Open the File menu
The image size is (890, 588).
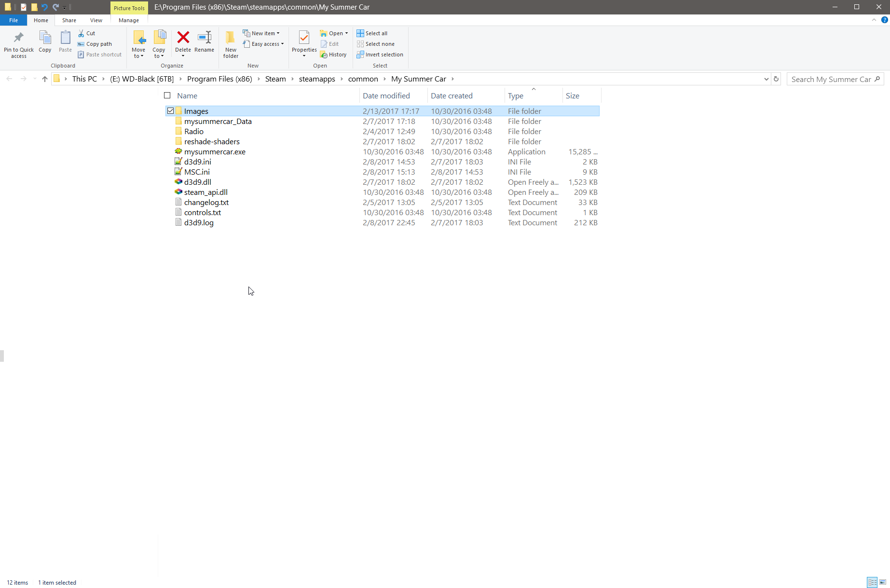14,20
